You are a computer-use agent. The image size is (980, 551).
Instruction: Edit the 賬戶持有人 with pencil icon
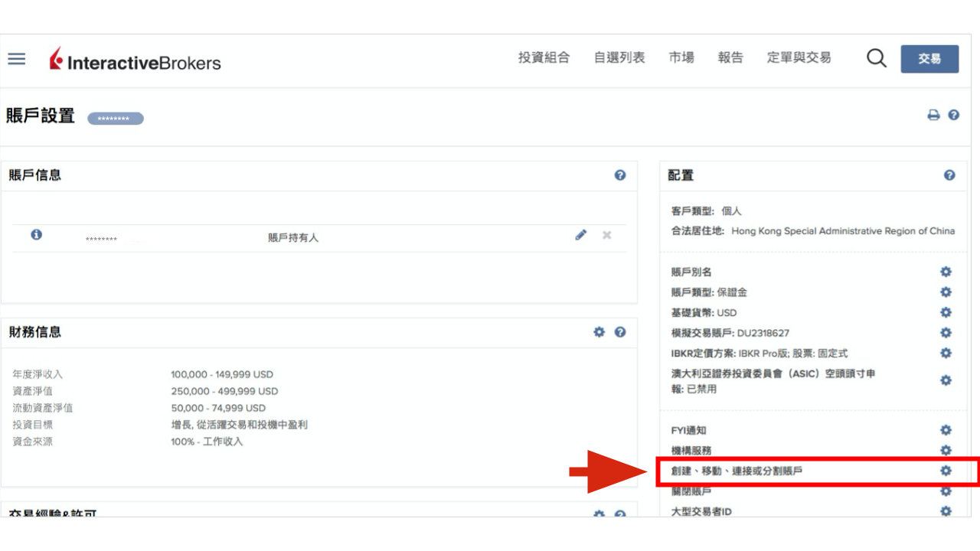[581, 235]
